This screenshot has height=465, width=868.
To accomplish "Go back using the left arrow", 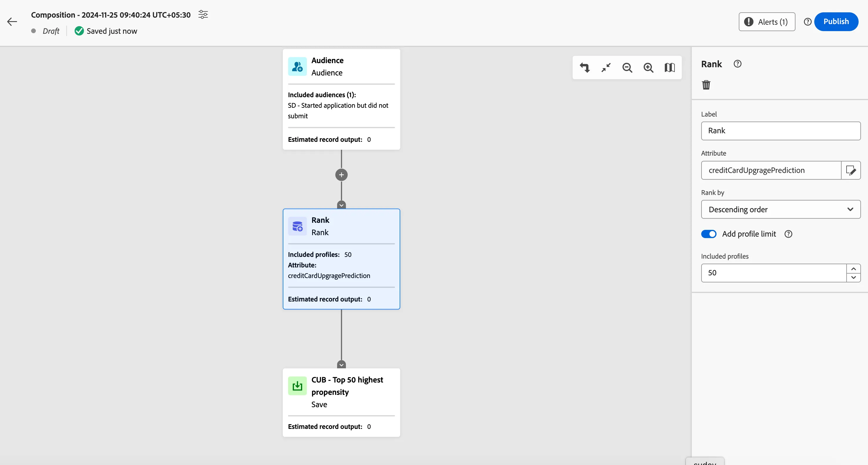I will (12, 22).
